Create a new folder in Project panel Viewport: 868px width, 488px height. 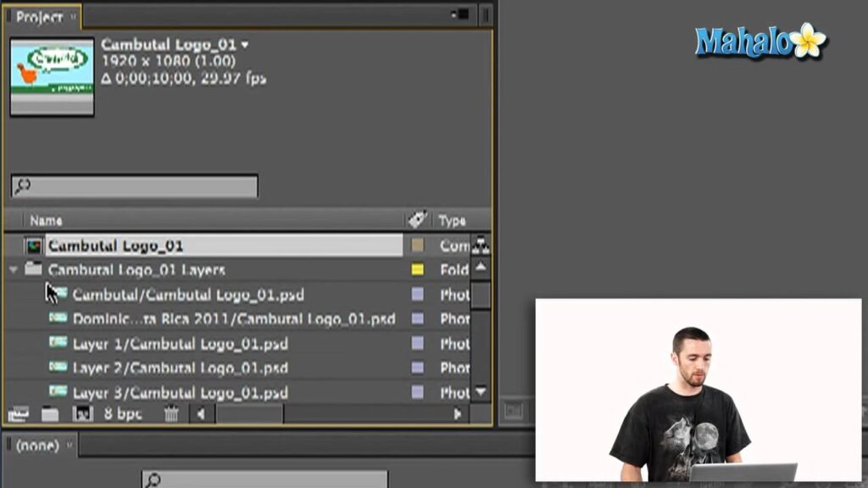(x=50, y=414)
